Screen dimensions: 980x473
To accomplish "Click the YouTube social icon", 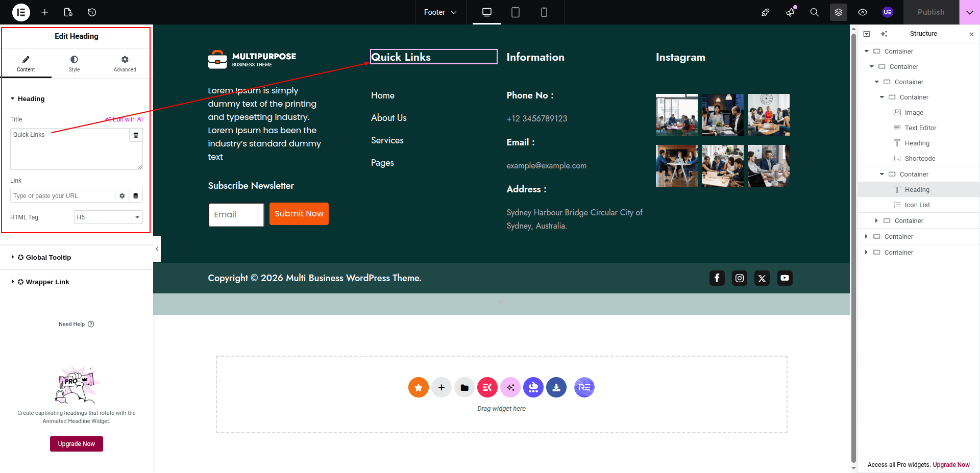I will 785,278.
